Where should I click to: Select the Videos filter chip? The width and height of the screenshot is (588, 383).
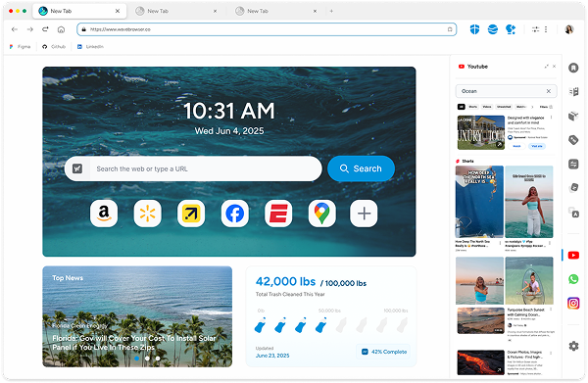[x=487, y=107]
